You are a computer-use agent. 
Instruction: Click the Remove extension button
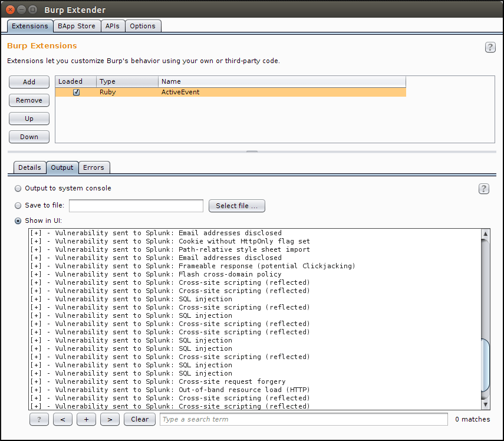coord(29,100)
